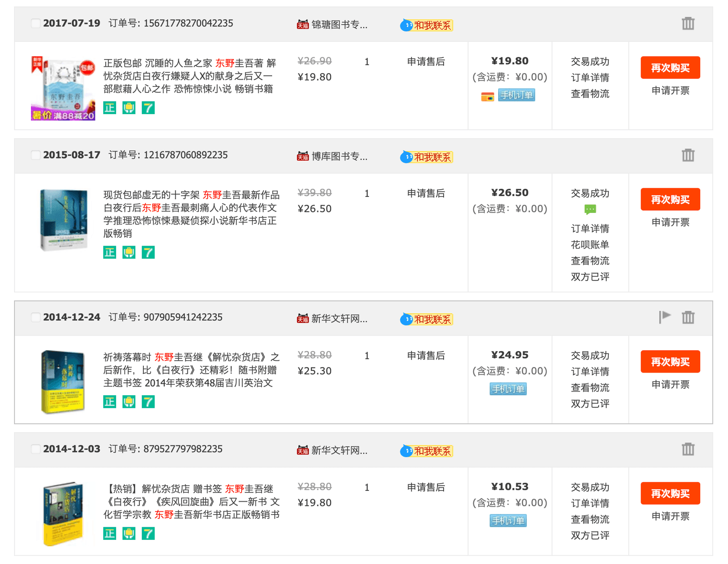This screenshot has height=564, width=728.
Task: Open product title 现货包邮虚无的十字架
Action: click(192, 214)
